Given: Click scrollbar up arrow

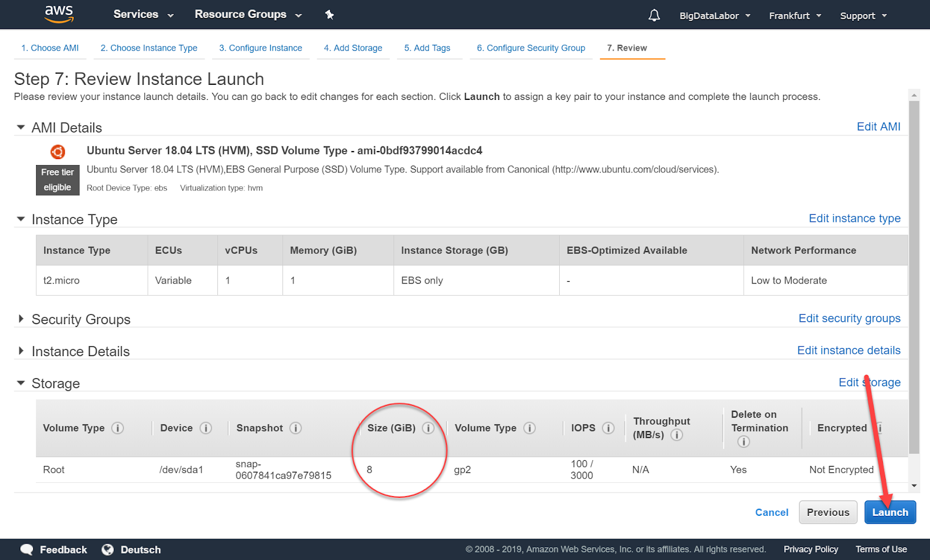Looking at the screenshot, I should 914,95.
